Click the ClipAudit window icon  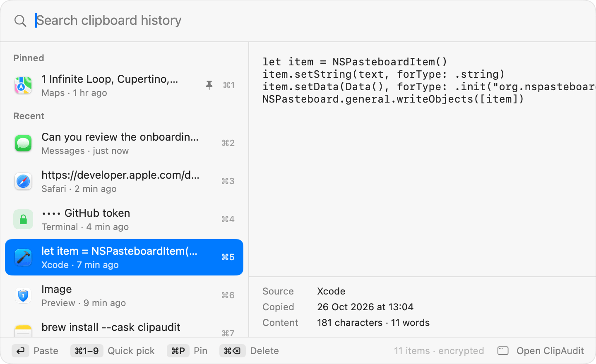[503, 351]
